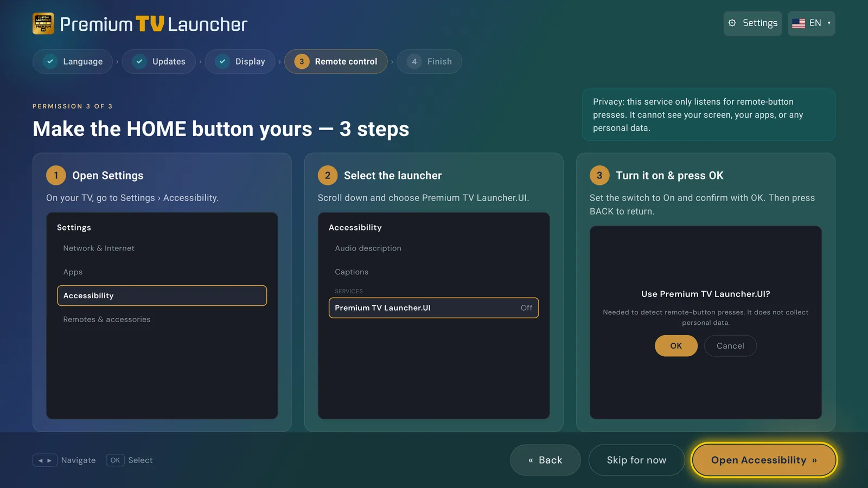Click OK in the launcher dialog preview

[x=676, y=346]
